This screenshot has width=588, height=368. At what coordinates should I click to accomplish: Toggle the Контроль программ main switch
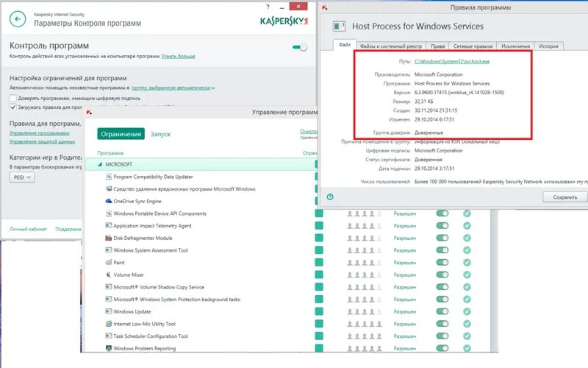[x=300, y=47]
